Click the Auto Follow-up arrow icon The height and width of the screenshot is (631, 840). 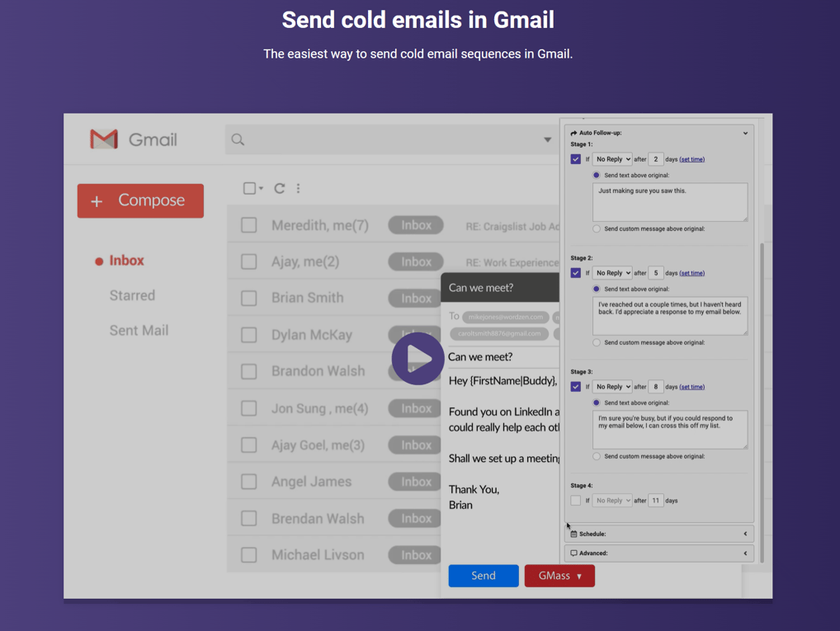573,133
